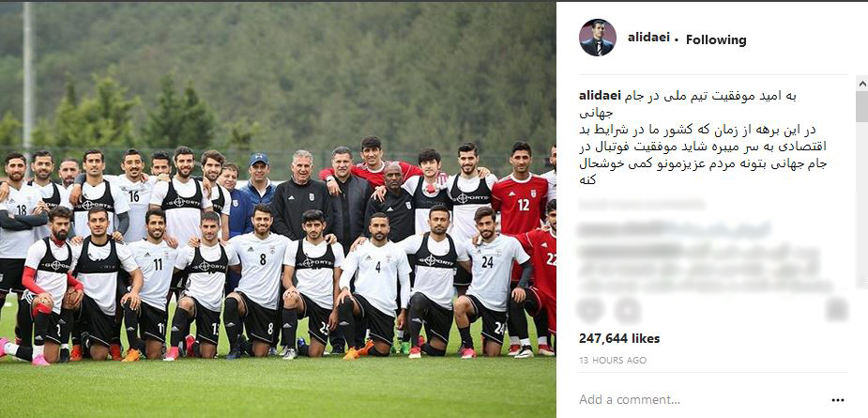
Task: Click the blurred load more comments line
Action: 642,205
